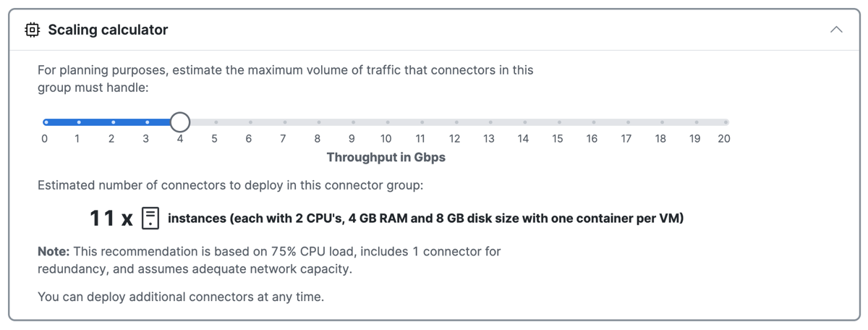Select the 13 Gbps slider tick
The width and height of the screenshot is (868, 330).
click(490, 122)
